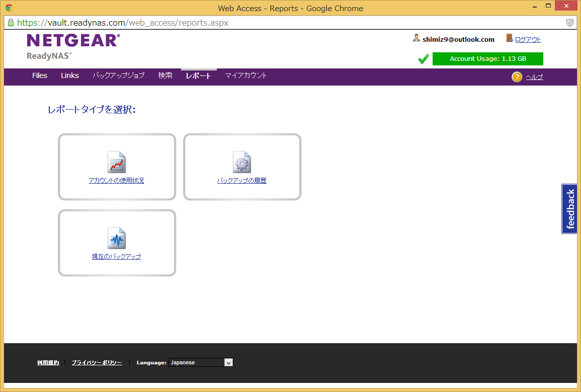
Task: Open the feedback side tab
Action: click(569, 209)
